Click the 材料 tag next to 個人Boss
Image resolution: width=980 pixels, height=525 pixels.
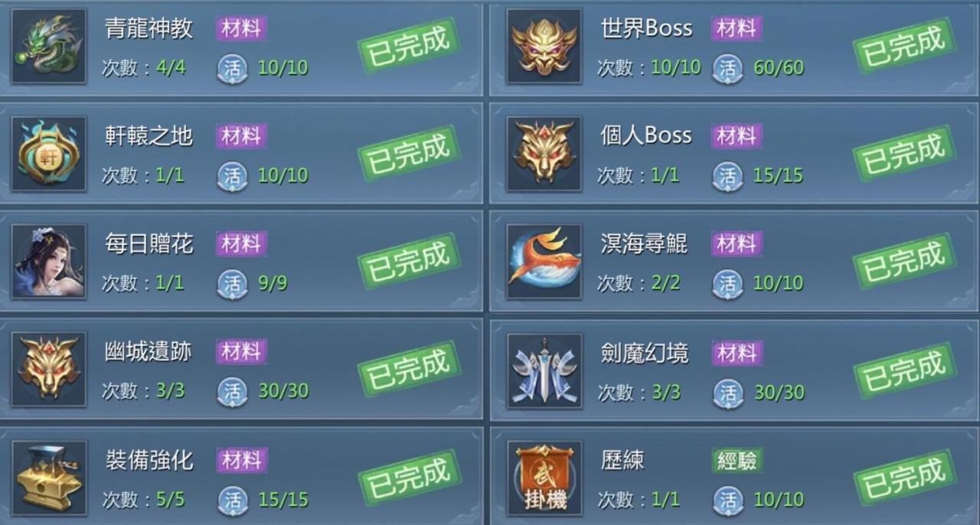[737, 136]
